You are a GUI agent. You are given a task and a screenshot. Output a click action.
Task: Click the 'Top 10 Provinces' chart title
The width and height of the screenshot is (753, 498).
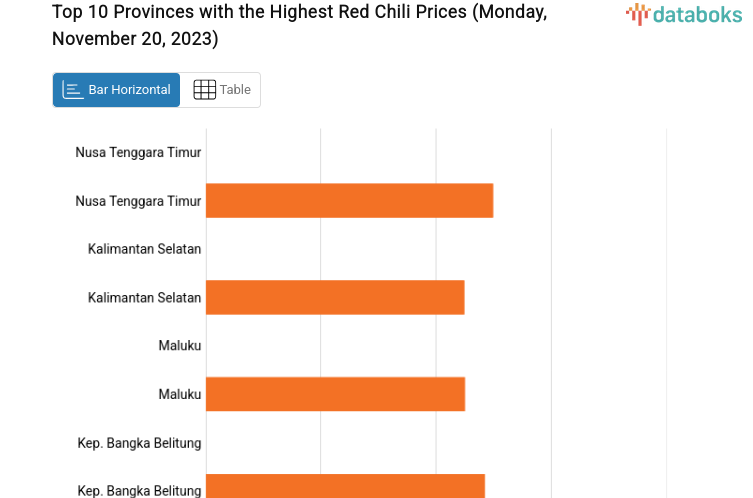299,13
